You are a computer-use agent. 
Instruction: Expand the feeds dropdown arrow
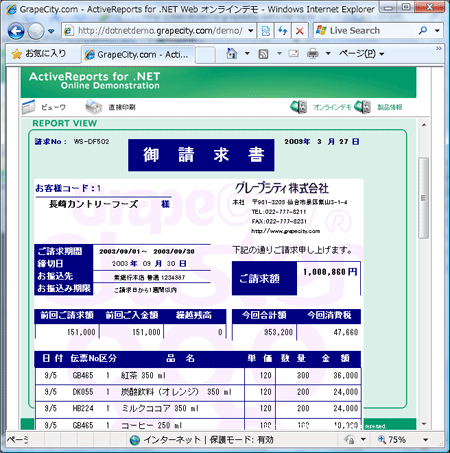pyautogui.click(x=279, y=53)
